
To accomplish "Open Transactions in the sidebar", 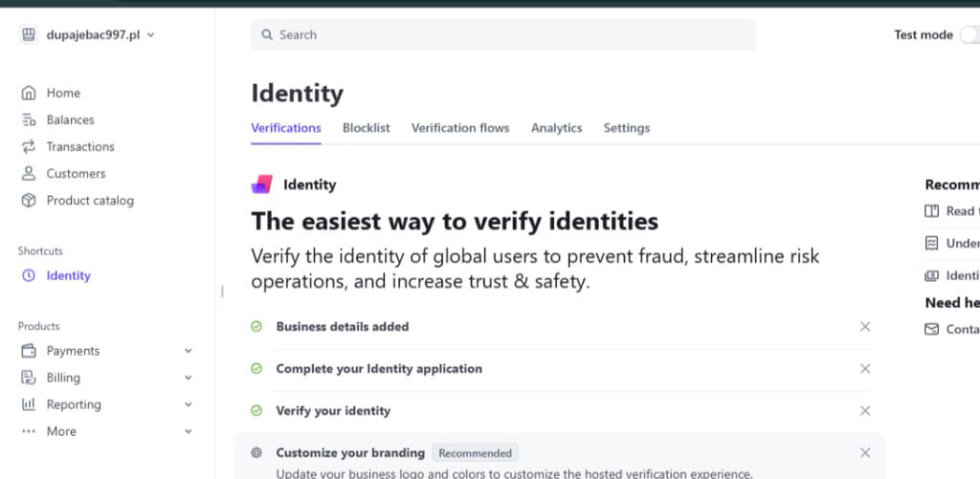I will 80,147.
